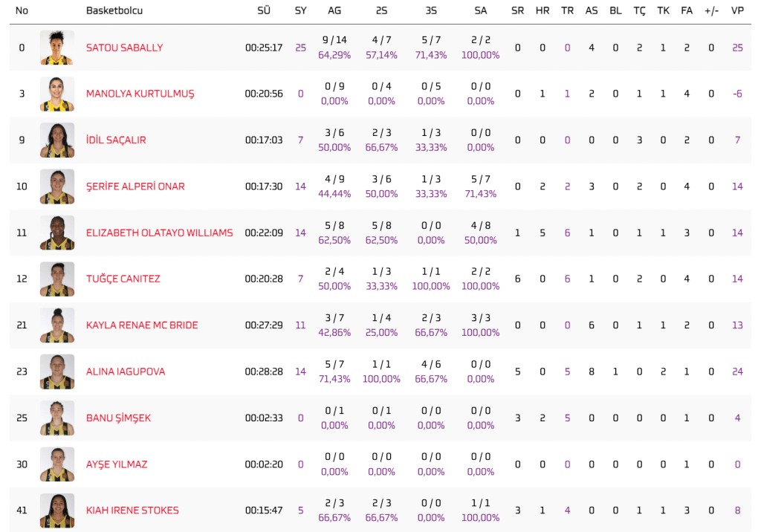Click Elizabeth Olatayo Williams' photo
This screenshot has height=532, width=761.
[x=57, y=233]
